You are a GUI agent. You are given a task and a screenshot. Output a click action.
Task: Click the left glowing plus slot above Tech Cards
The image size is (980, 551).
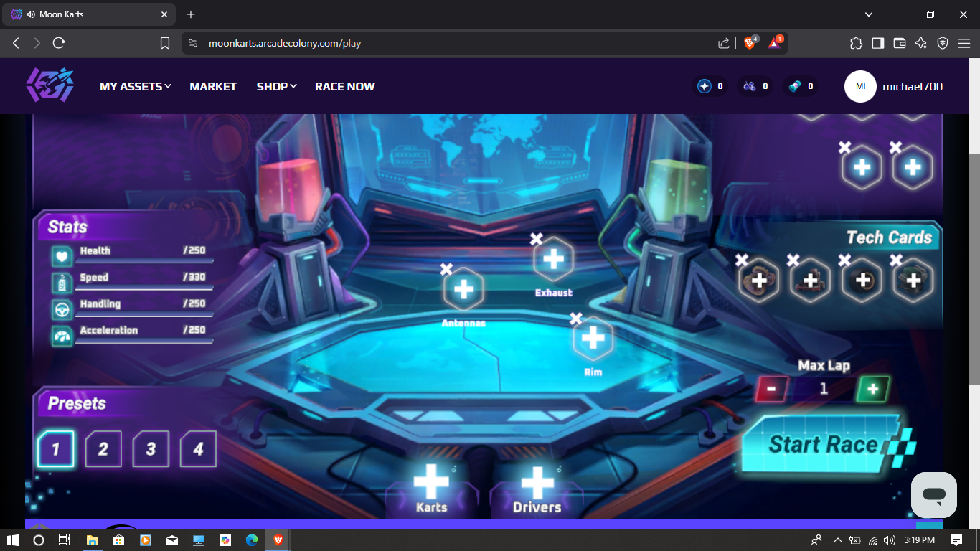pyautogui.click(x=862, y=167)
